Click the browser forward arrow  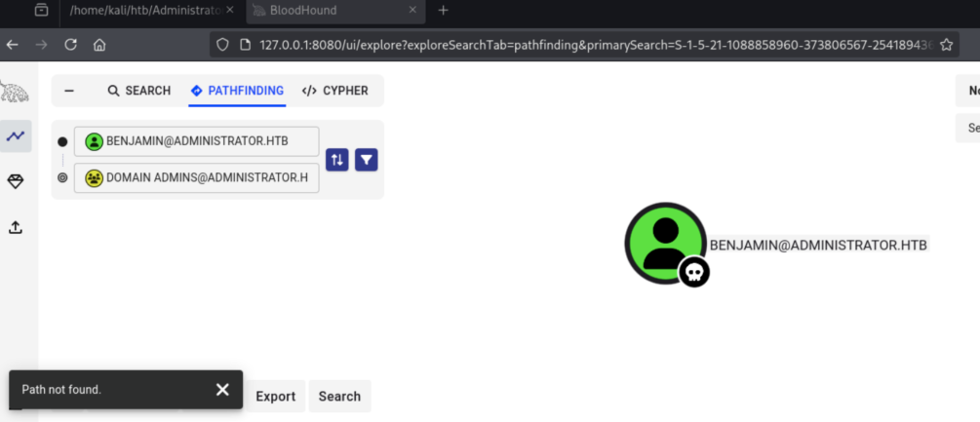(41, 45)
